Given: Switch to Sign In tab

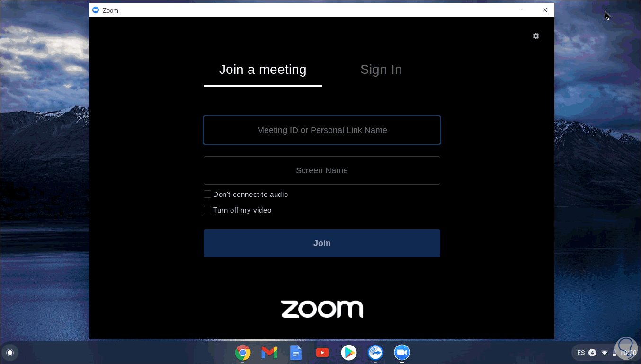Looking at the screenshot, I should [x=381, y=70].
